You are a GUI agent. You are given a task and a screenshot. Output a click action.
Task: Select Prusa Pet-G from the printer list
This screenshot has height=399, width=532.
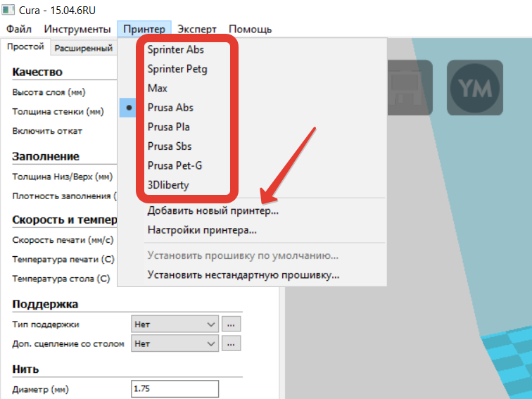(174, 165)
